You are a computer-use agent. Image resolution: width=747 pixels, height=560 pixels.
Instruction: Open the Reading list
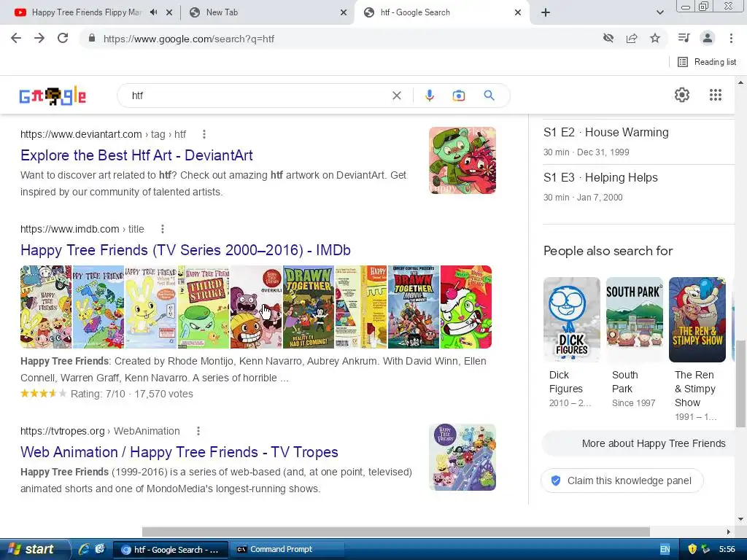pyautogui.click(x=707, y=62)
